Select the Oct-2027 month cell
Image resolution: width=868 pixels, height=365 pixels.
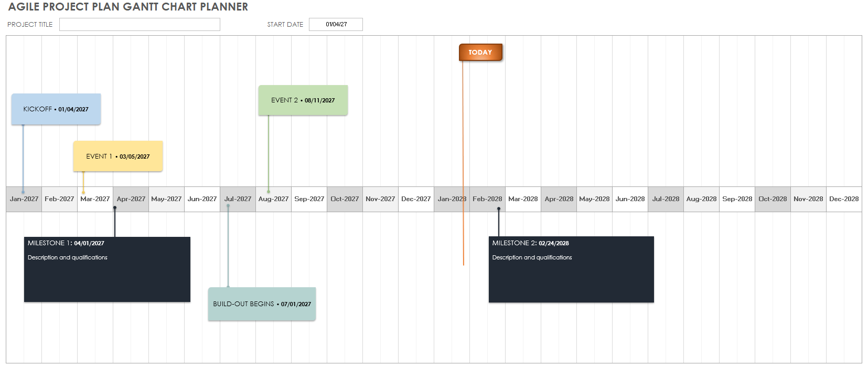(345, 199)
